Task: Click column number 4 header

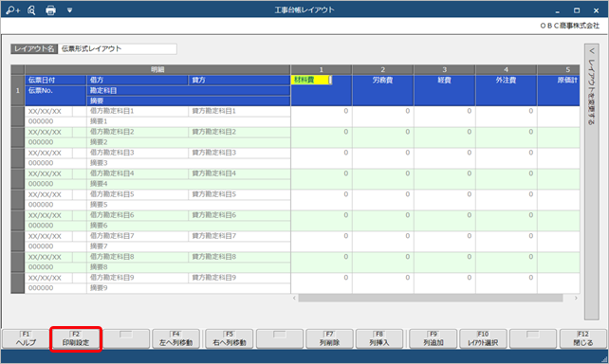Action: [x=506, y=70]
